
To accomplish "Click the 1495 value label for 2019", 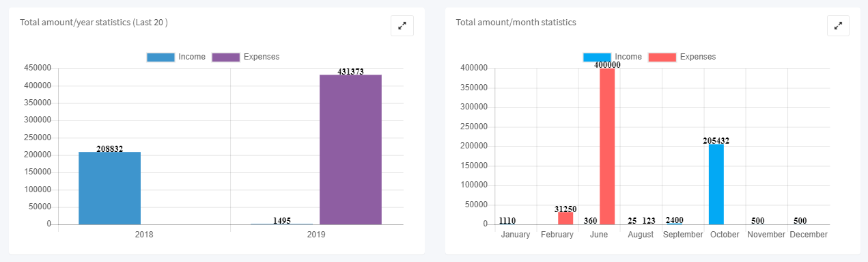I will click(282, 221).
